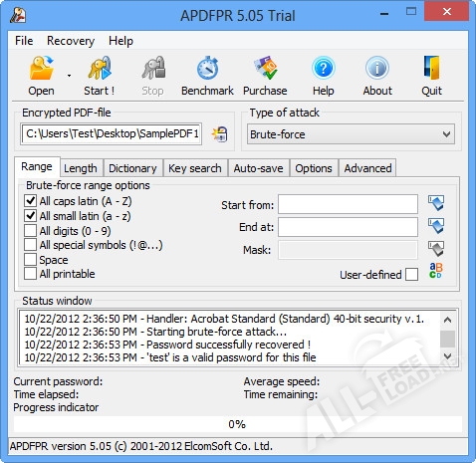The height and width of the screenshot is (463, 476).
Task: Click status window scroll down arrow
Action: tap(447, 356)
